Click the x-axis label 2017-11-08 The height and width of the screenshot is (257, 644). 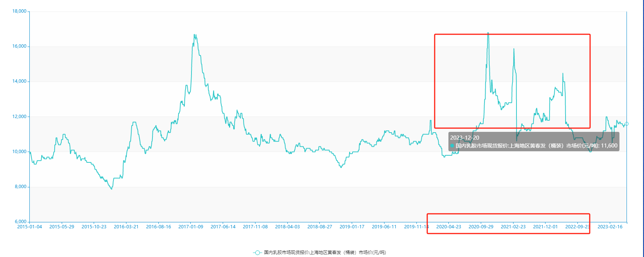pyautogui.click(x=255, y=226)
